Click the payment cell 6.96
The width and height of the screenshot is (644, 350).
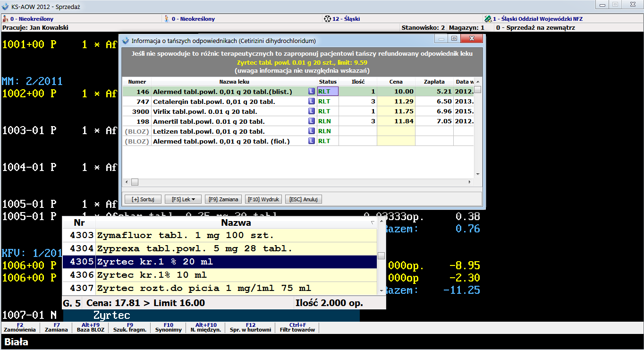(x=434, y=111)
